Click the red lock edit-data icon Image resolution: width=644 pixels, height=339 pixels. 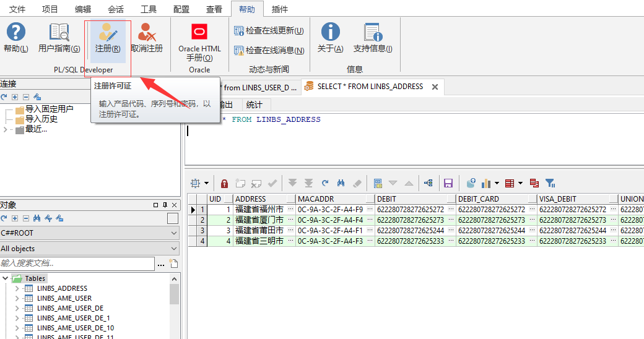[x=224, y=184]
